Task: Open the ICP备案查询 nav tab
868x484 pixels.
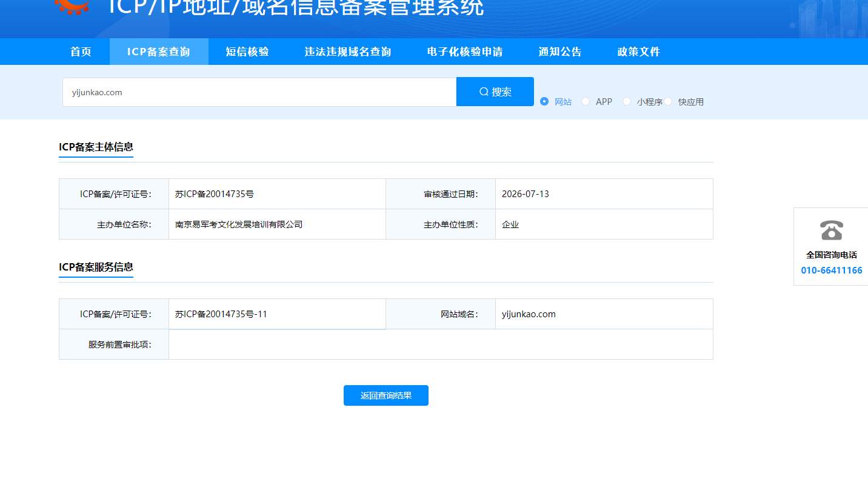Action: [x=159, y=52]
